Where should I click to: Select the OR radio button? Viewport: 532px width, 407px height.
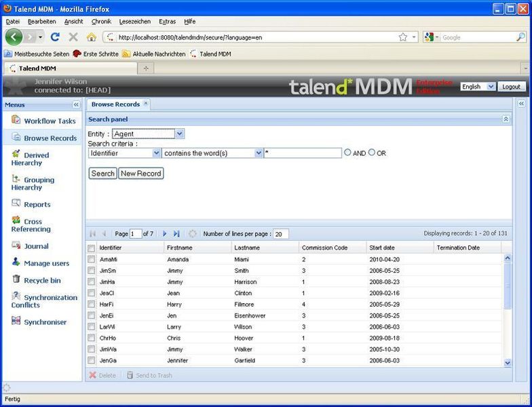(372, 153)
